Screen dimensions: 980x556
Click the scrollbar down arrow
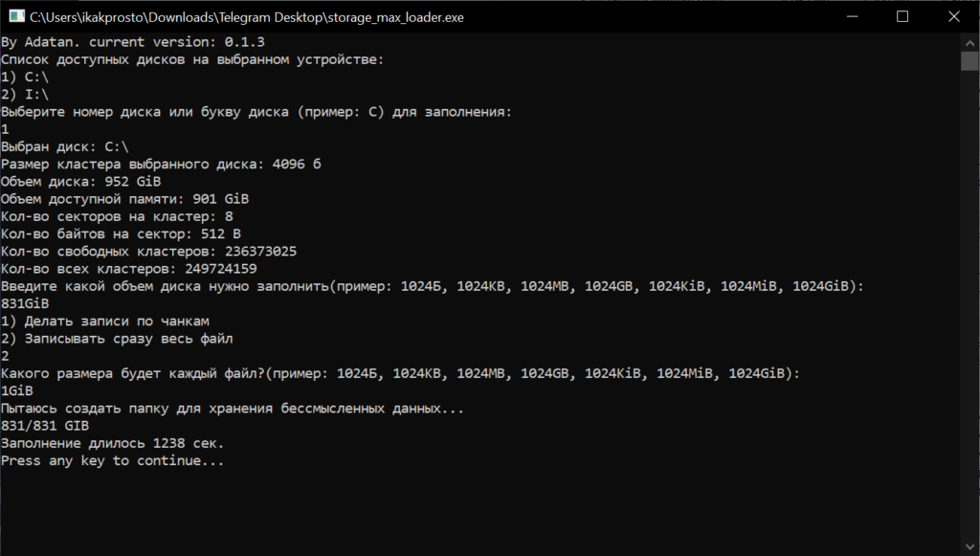(x=969, y=547)
